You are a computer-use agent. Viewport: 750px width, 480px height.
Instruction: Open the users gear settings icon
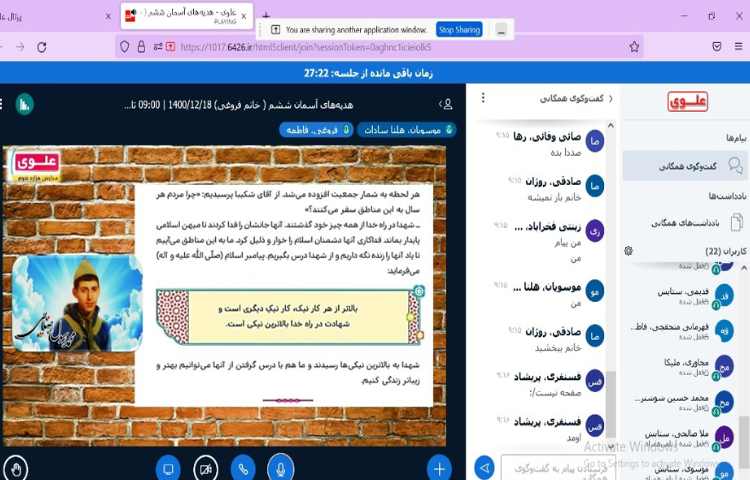coord(629,251)
